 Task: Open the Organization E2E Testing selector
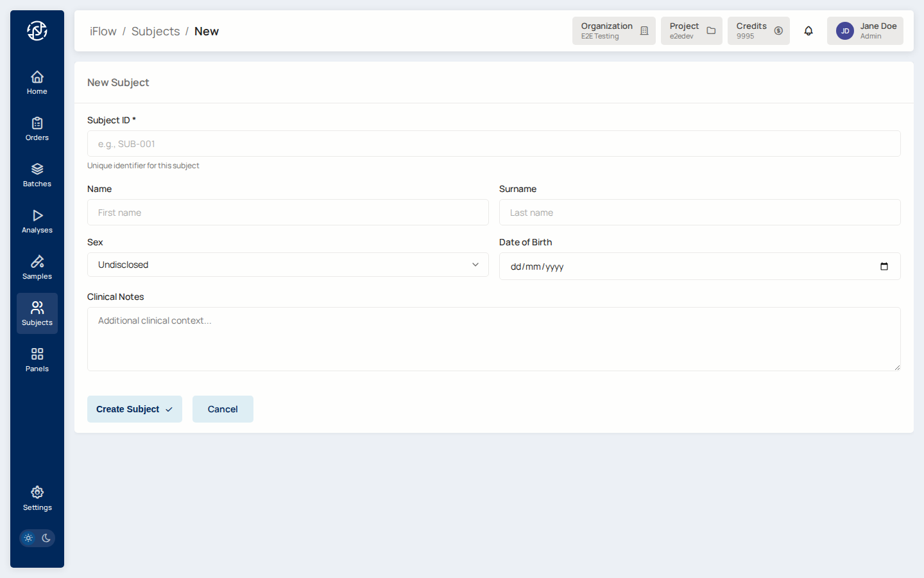coord(614,31)
